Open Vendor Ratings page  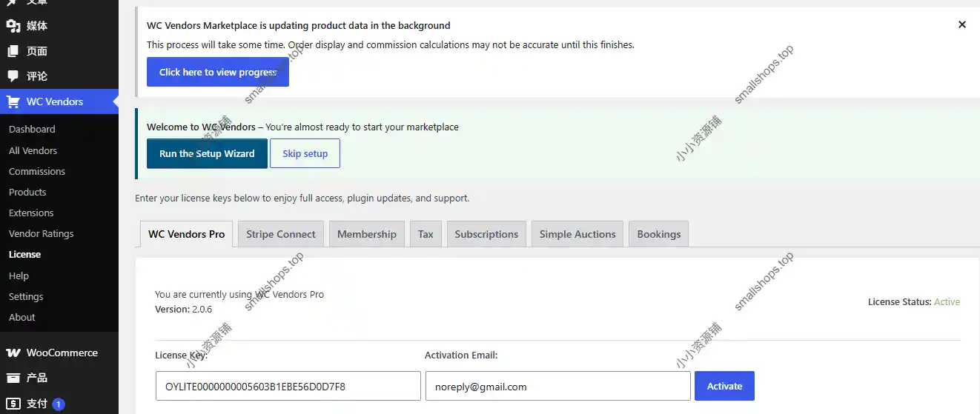[42, 233]
